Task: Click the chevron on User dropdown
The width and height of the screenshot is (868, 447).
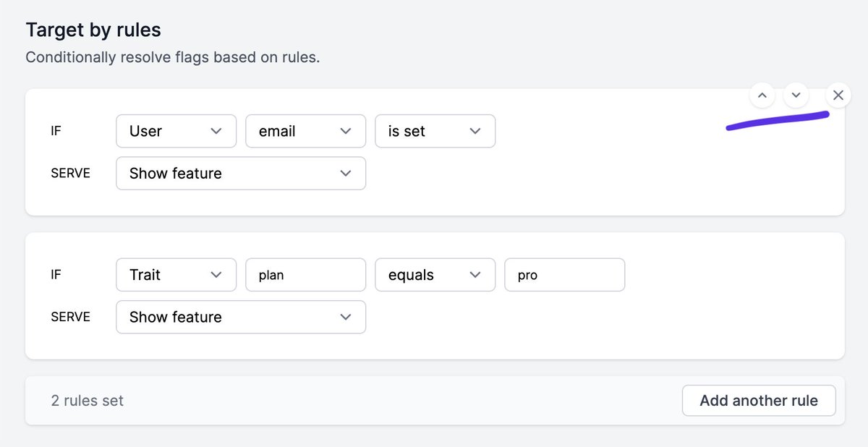Action: [216, 131]
